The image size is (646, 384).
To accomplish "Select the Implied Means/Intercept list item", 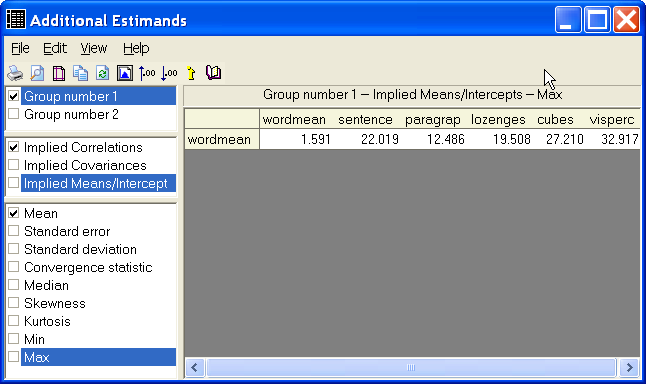I will point(98,183).
